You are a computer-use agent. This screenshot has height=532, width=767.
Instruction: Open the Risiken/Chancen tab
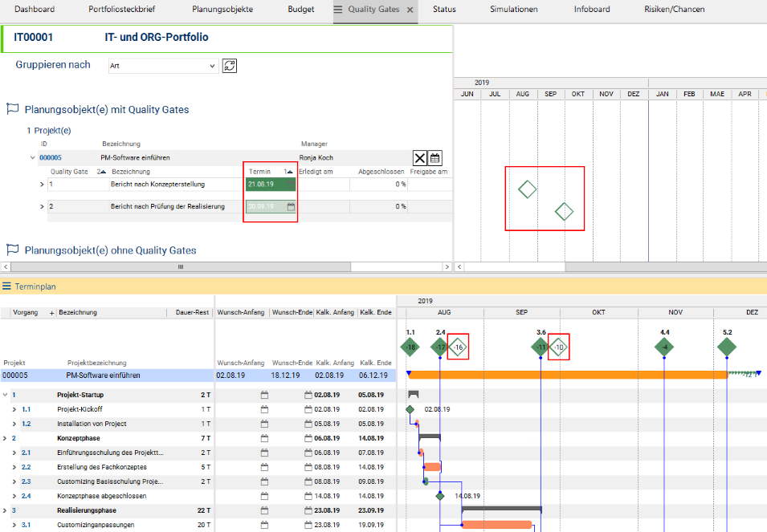tap(674, 10)
